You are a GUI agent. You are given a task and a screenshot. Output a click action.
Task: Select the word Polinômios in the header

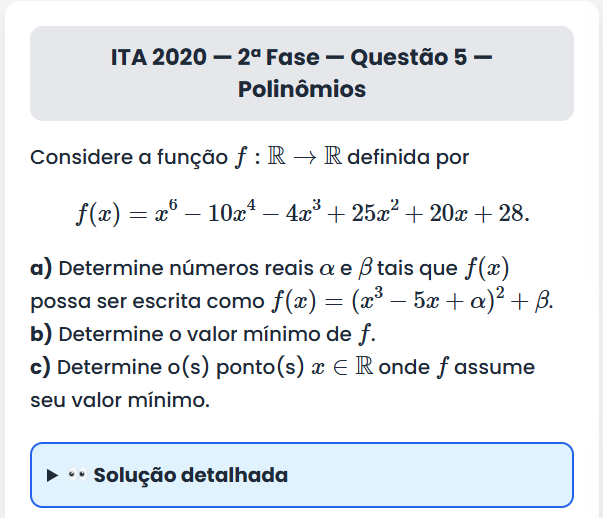pos(301,89)
